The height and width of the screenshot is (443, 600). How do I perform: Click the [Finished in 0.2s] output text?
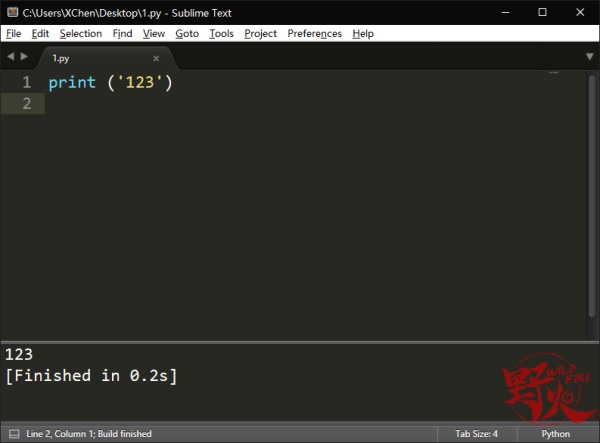[91, 376]
